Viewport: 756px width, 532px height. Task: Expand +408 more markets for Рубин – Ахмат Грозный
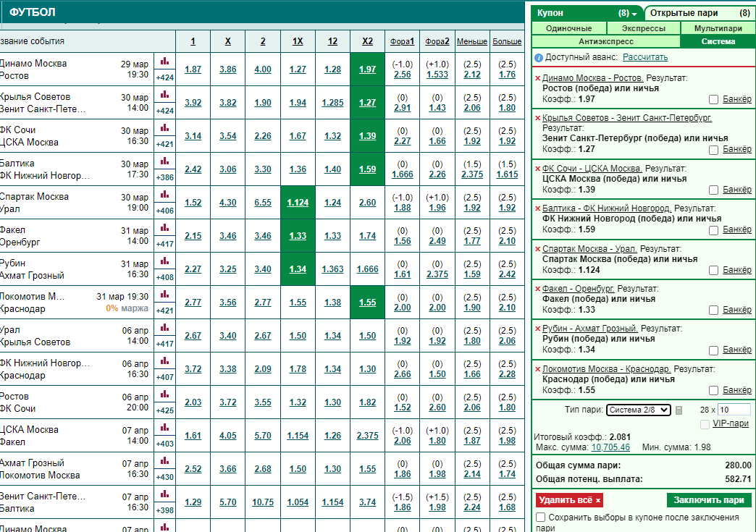165,277
